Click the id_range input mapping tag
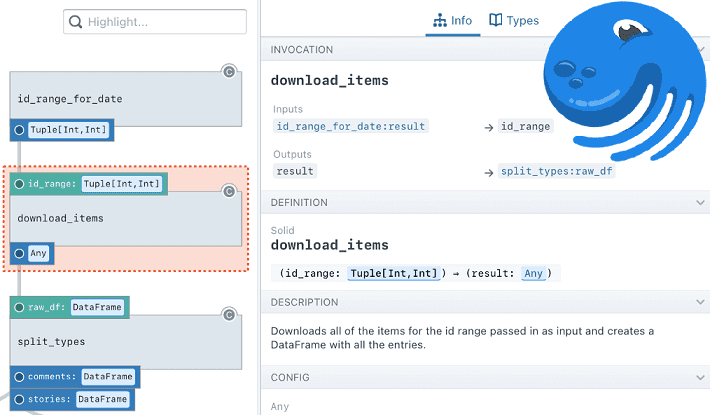 point(525,126)
